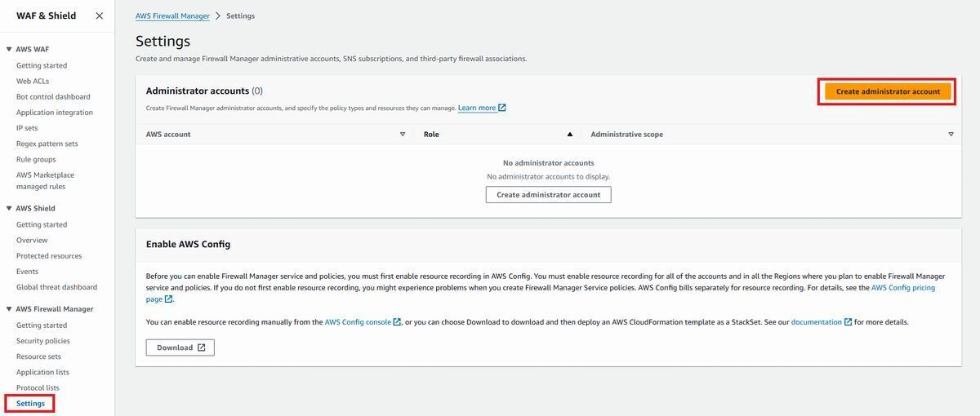The height and width of the screenshot is (416, 980).
Task: Click AWS account column header
Action: tap(168, 134)
